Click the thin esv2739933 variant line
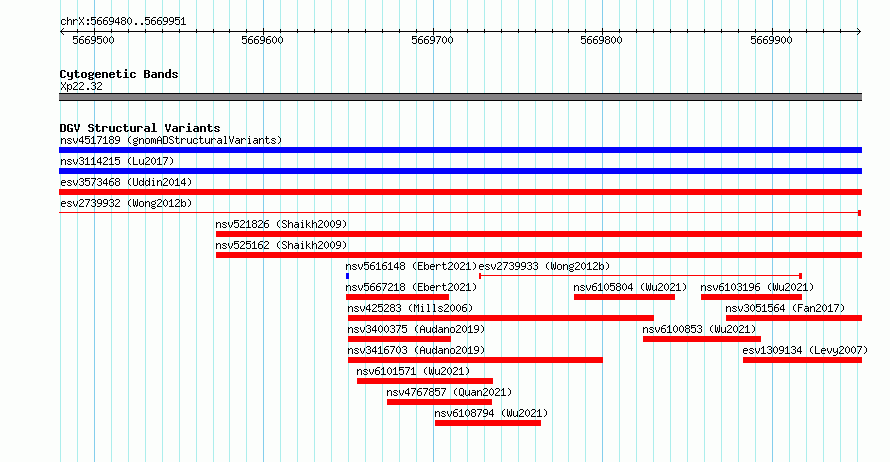Viewport: 890px width, 462px height. (640, 276)
